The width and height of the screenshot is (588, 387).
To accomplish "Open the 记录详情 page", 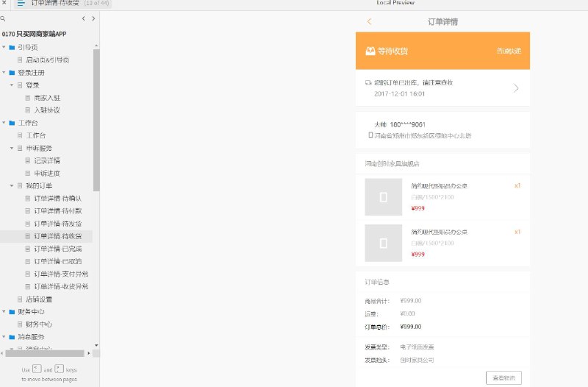I will point(47,160).
